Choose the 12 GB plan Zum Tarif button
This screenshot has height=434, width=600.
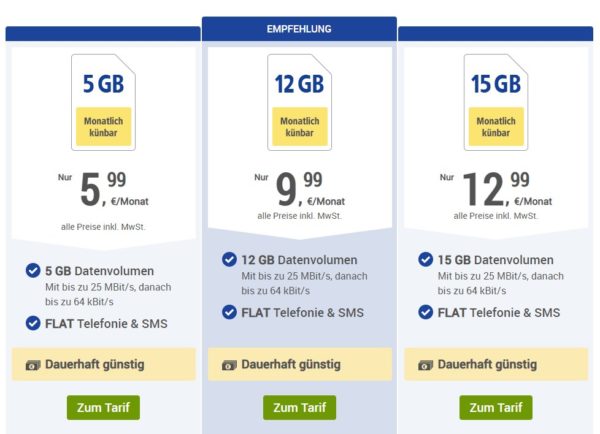[299, 407]
